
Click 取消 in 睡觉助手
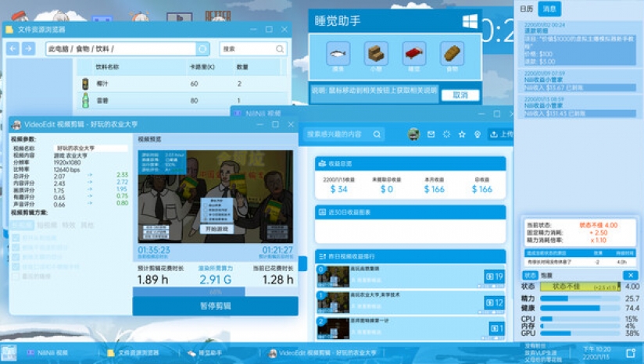pos(460,95)
